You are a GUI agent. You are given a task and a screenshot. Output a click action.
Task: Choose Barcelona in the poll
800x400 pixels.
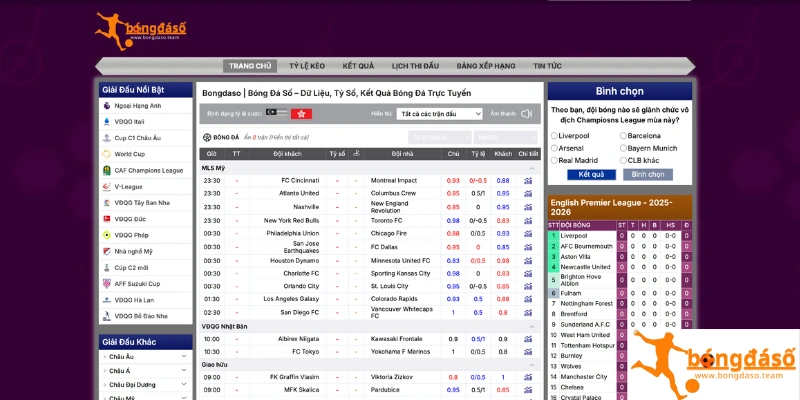[624, 135]
